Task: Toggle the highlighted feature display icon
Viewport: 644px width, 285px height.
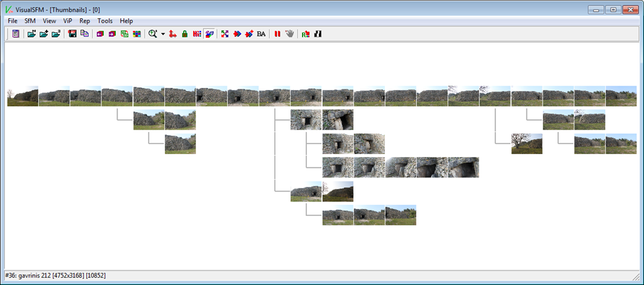Action: (209, 33)
